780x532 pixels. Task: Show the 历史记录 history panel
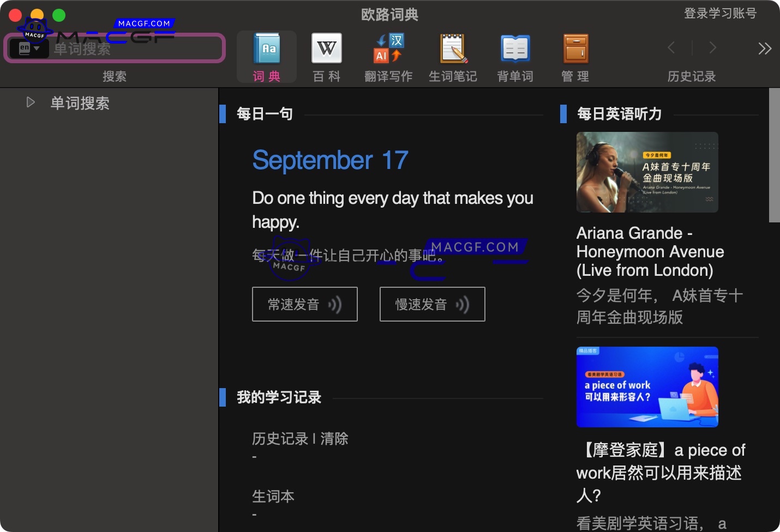691,76
